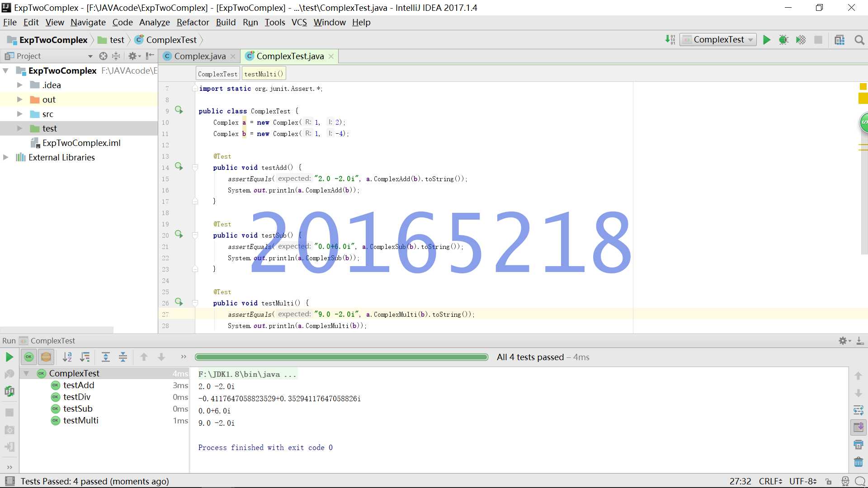Hide the Run tool window
The image size is (868, 488).
860,341
